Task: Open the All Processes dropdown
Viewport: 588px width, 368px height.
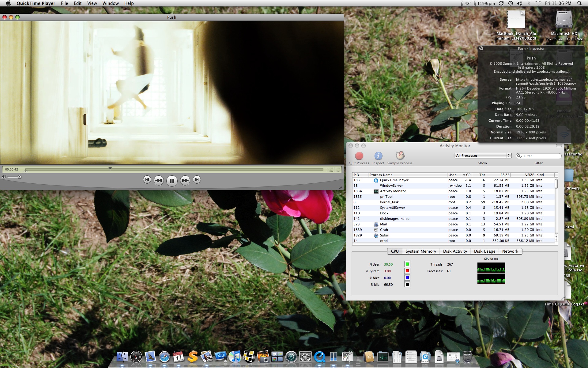Action: click(483, 156)
